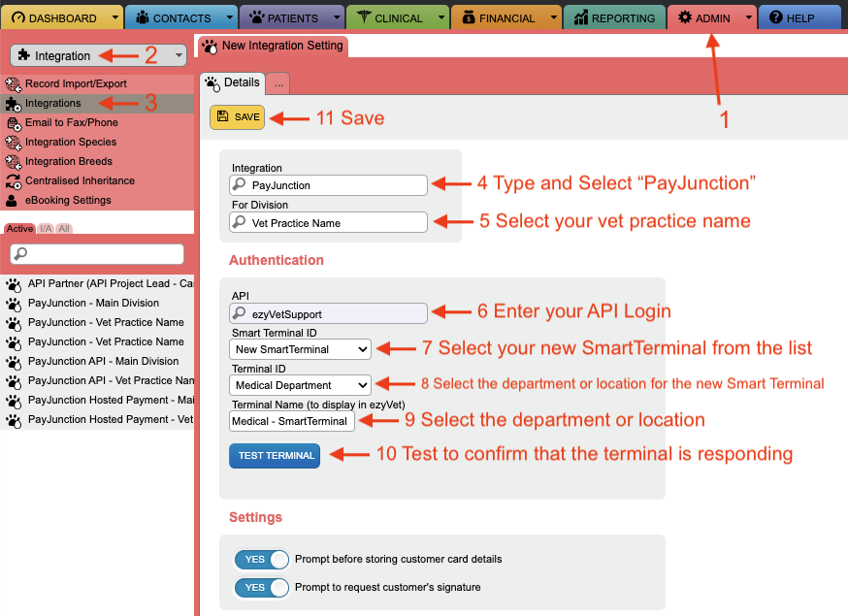Select the Integrations puzzle-piece icon in sidebar

click(12, 103)
